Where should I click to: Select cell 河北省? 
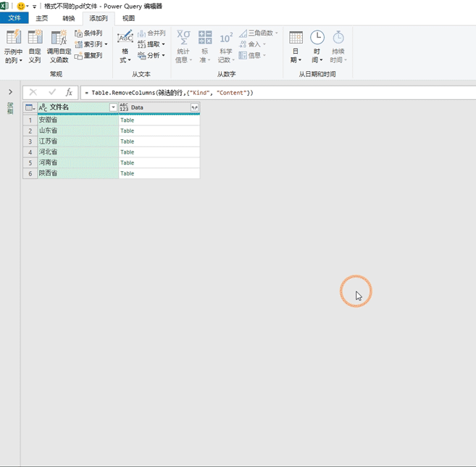78,152
